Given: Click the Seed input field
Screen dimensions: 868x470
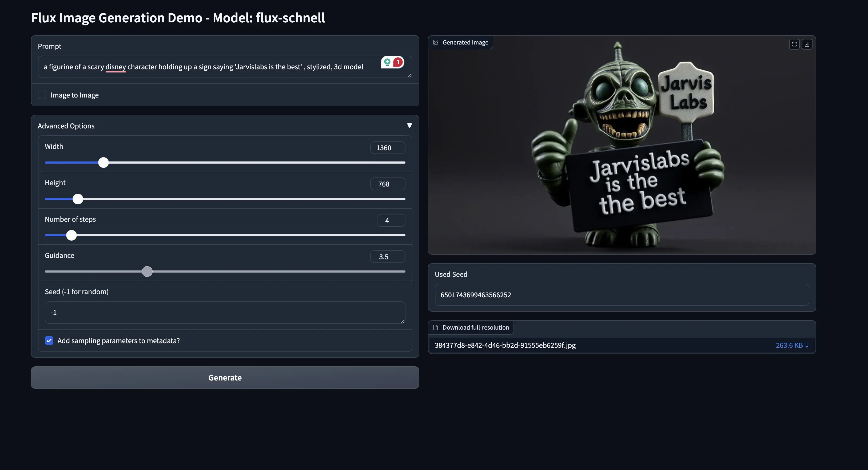Looking at the screenshot, I should tap(225, 313).
